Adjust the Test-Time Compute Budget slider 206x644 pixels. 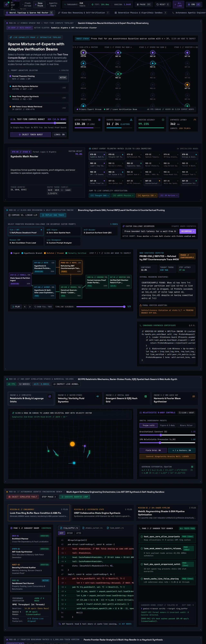click(38, 123)
